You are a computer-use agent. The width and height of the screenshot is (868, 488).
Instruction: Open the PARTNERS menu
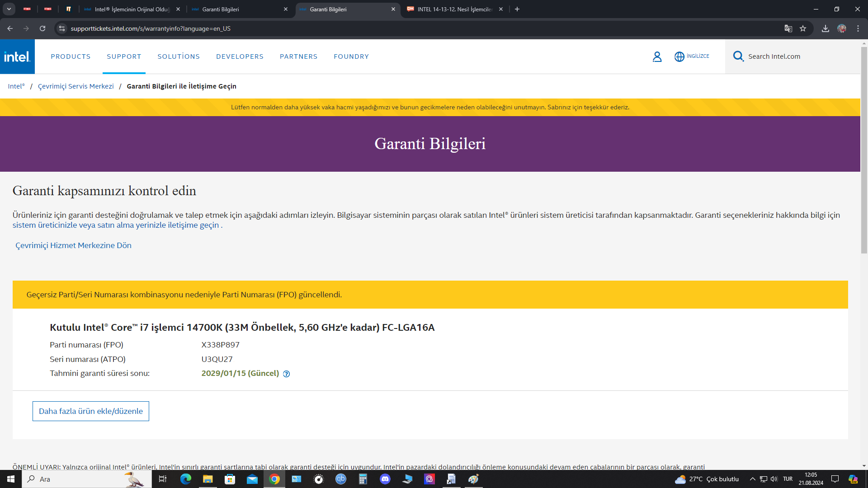pos(298,56)
